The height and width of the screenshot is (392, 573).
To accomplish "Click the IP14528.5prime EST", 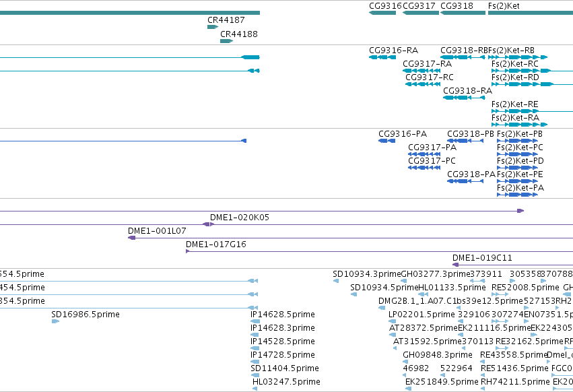I will point(255,348).
